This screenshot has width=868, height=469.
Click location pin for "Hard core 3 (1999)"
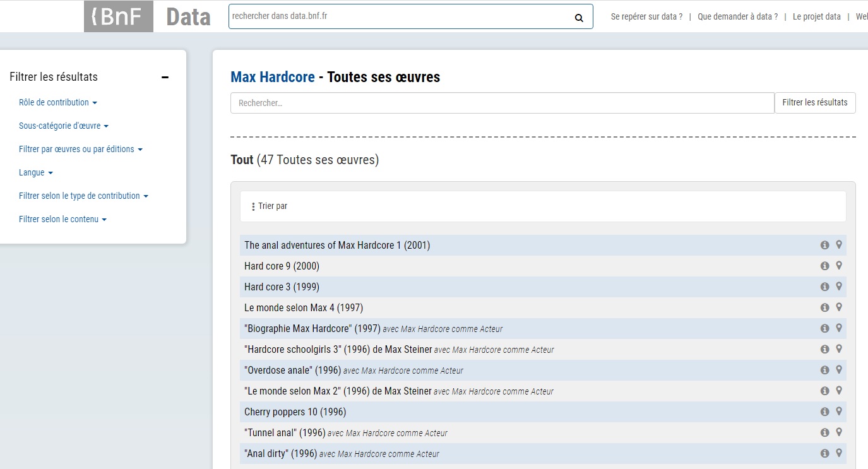click(x=839, y=287)
